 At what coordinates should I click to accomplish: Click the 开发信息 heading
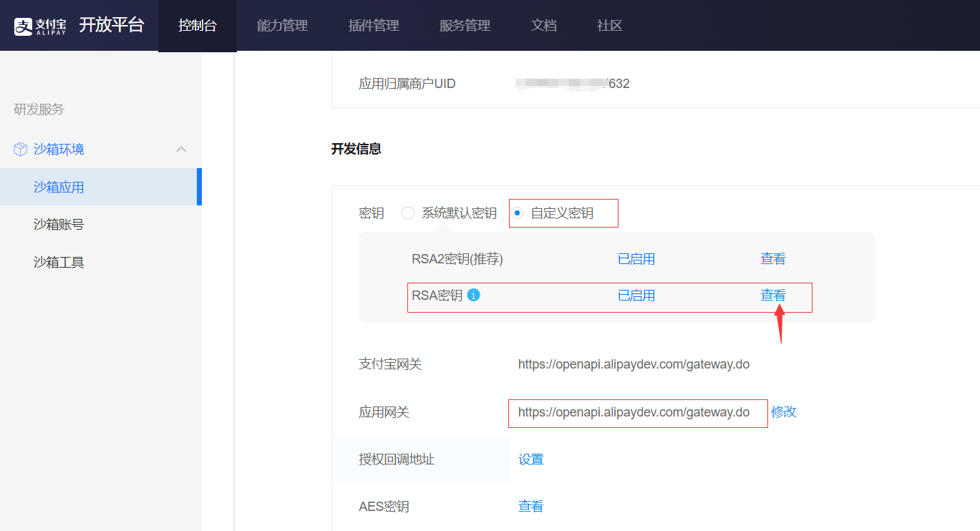(356, 149)
